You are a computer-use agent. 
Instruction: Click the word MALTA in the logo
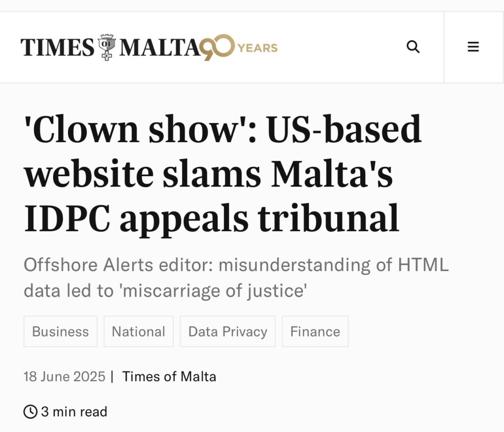pyautogui.click(x=159, y=48)
